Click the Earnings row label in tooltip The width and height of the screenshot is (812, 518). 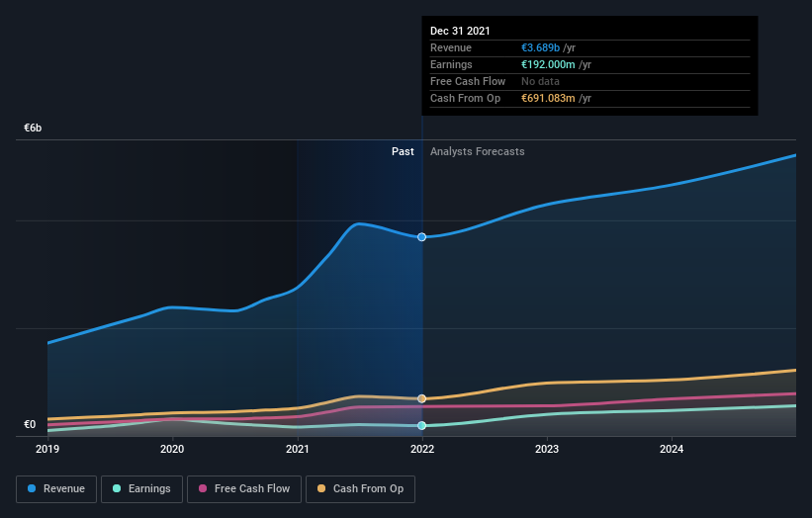pyautogui.click(x=451, y=64)
